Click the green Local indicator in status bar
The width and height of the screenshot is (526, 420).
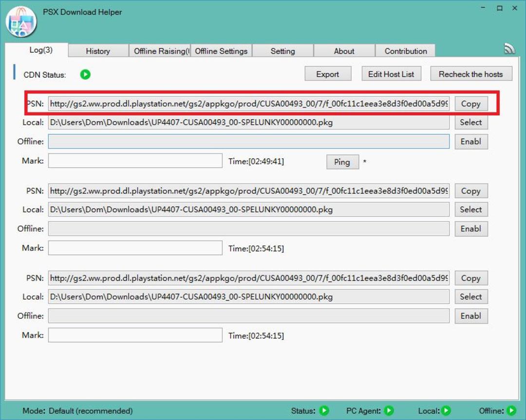point(446,410)
